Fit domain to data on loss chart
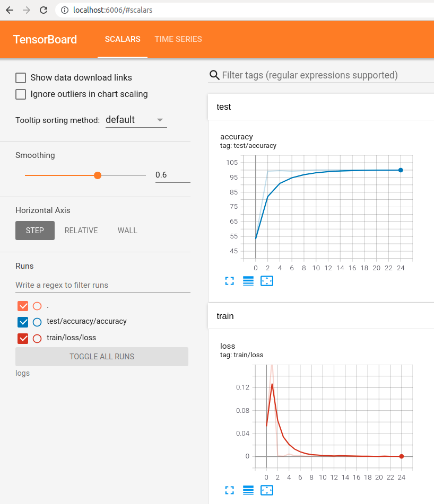This screenshot has height=504, width=434. (267, 490)
